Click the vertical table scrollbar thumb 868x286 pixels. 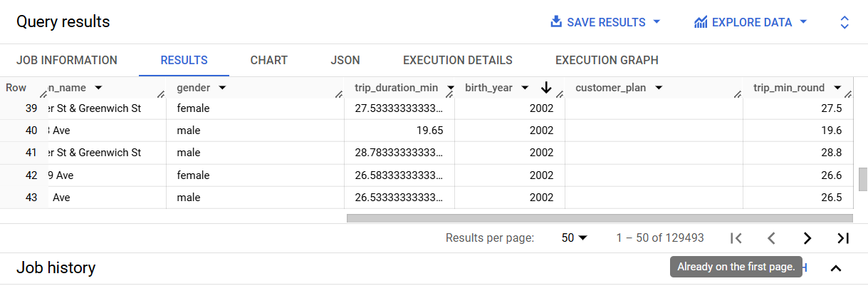click(x=863, y=178)
